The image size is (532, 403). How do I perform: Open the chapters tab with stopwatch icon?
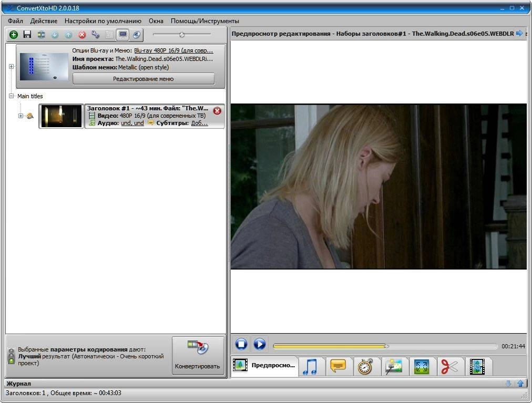pyautogui.click(x=366, y=367)
